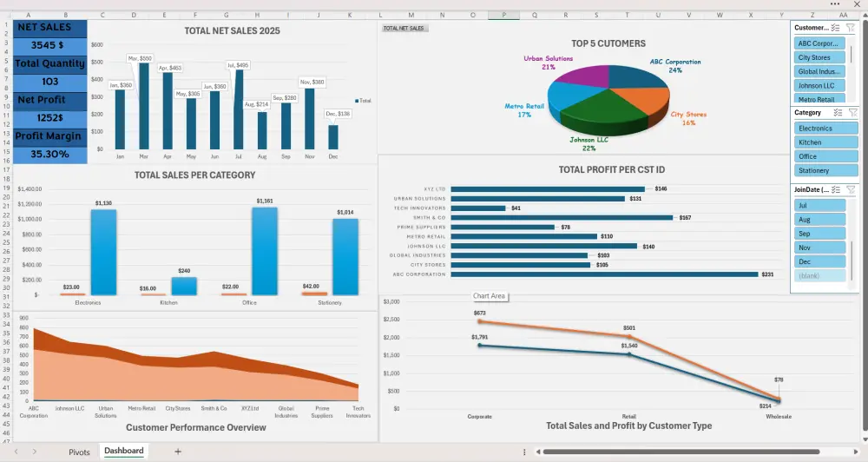
Task: Click the Total legend entry in sales chart
Action: click(363, 101)
